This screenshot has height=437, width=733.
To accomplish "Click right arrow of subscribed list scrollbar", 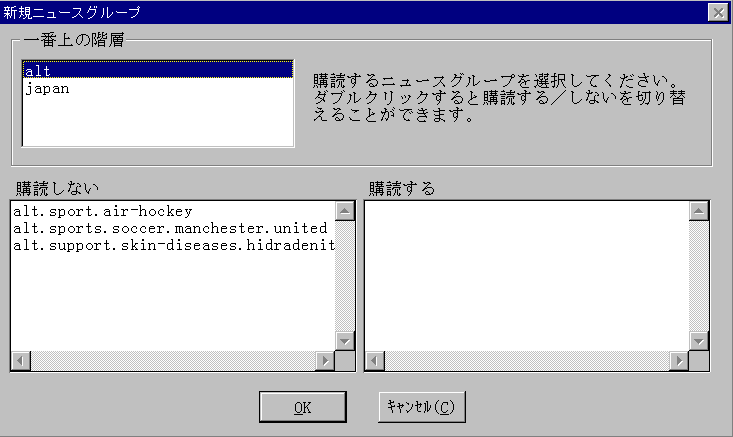I will 679,361.
